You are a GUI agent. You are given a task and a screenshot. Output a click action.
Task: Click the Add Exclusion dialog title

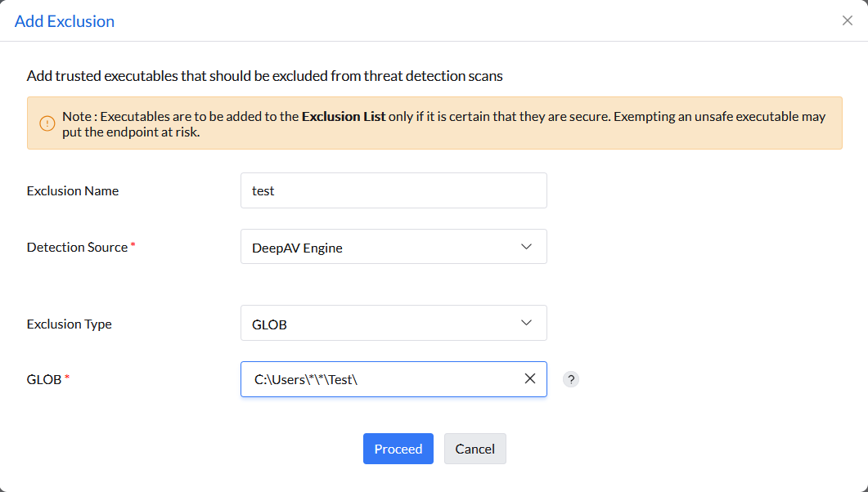[65, 21]
